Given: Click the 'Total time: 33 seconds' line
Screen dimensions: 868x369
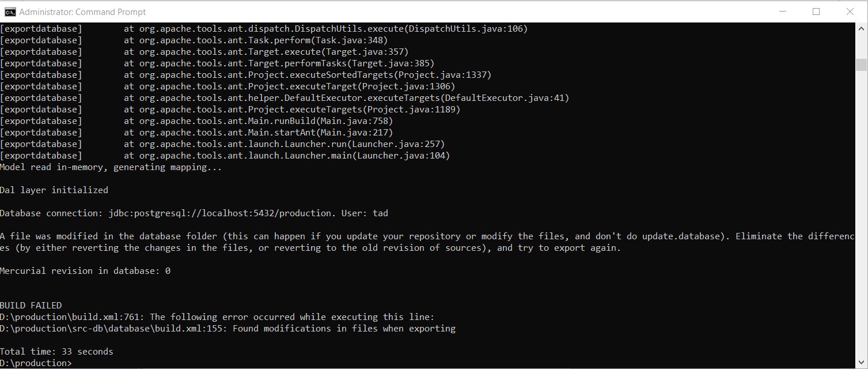Looking at the screenshot, I should [56, 352].
